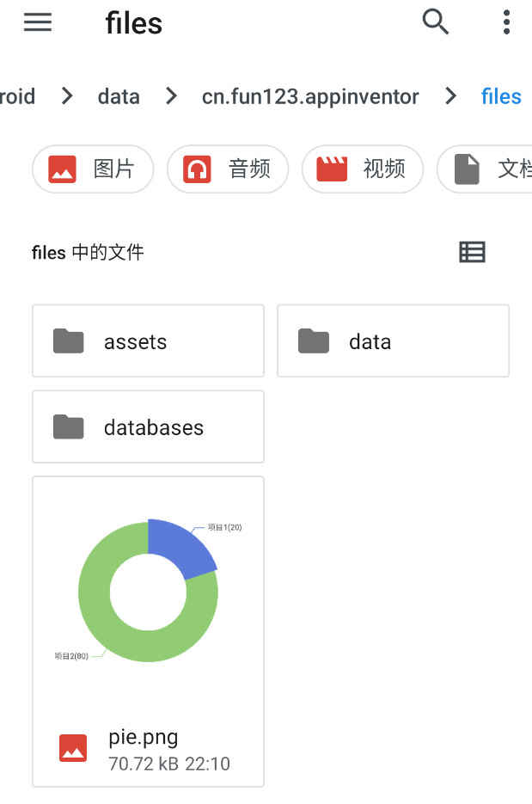Open the databases folder

pyautogui.click(x=154, y=427)
